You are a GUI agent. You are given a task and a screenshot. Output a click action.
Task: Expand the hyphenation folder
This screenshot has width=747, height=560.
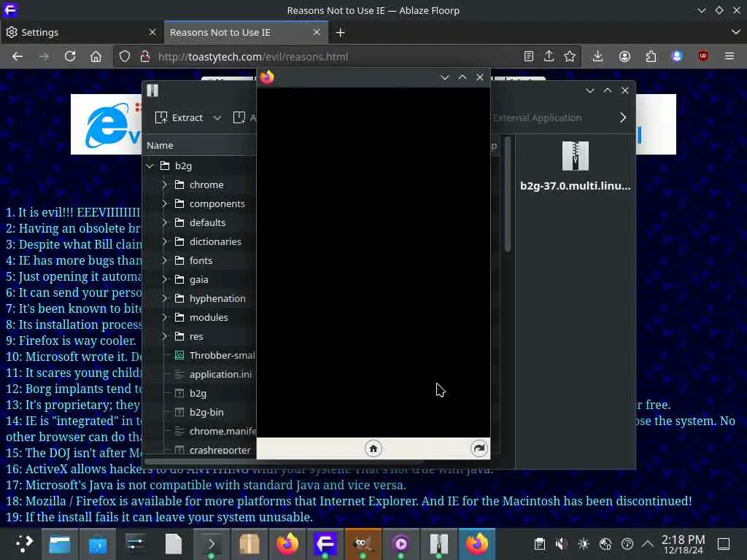pyautogui.click(x=164, y=298)
